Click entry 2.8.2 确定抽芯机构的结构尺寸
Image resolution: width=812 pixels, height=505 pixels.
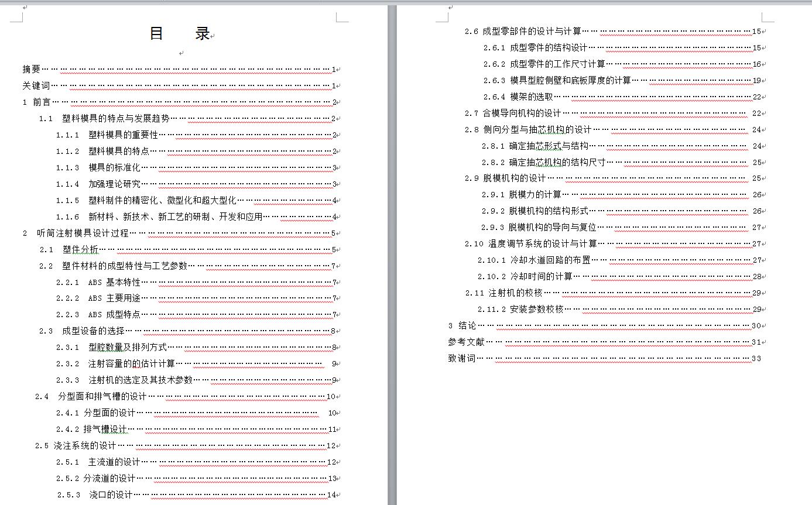[622, 162]
